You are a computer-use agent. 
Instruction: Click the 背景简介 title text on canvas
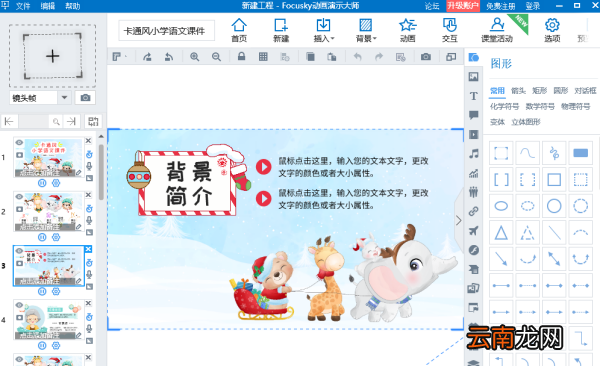pos(189,183)
